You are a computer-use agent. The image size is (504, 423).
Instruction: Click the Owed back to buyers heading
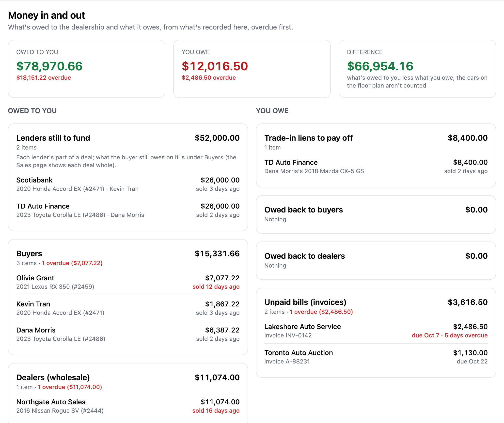[303, 210]
